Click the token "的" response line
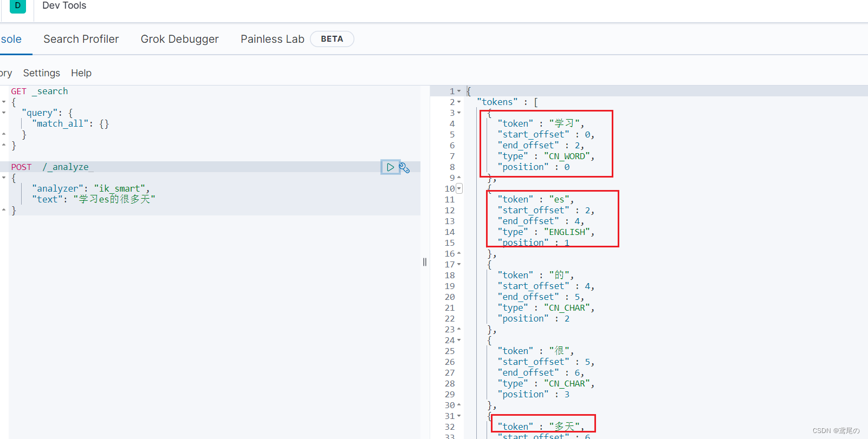This screenshot has width=868, height=439. coord(535,275)
